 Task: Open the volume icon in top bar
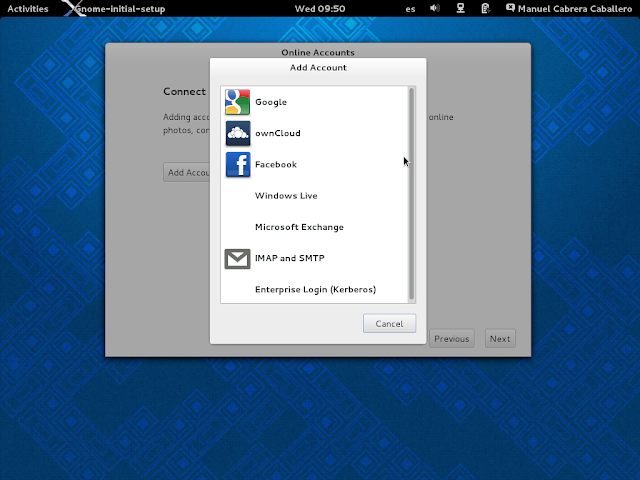click(435, 8)
